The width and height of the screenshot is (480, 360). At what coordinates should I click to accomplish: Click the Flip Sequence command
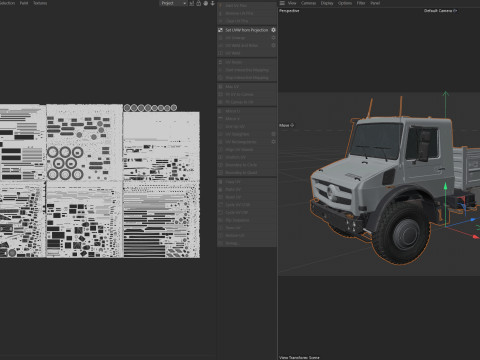point(247,220)
